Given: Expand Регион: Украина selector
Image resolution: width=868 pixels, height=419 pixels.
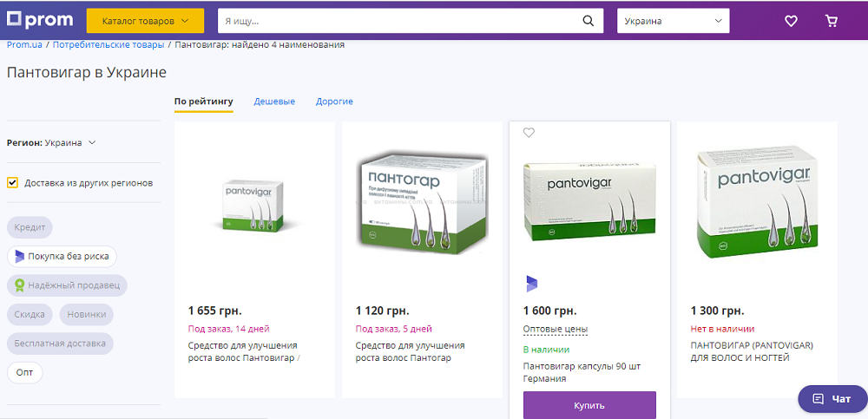Looking at the screenshot, I should tap(51, 142).
